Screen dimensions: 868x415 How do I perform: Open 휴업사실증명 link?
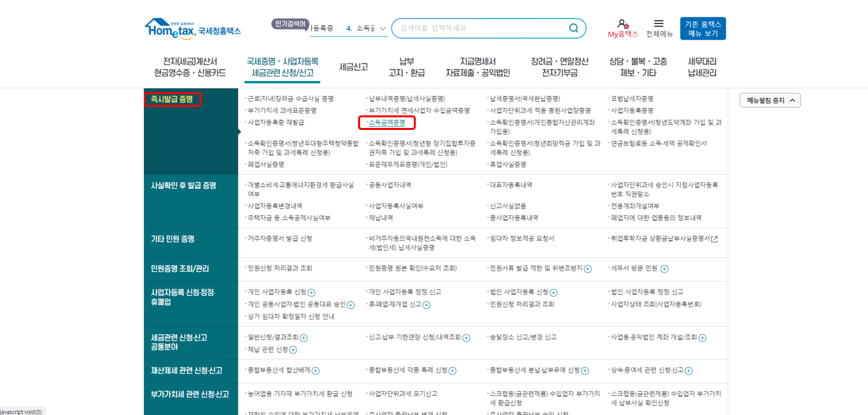(x=508, y=164)
